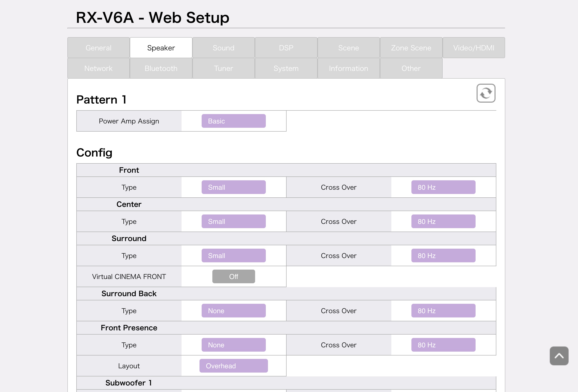Click the refresh settings icon
The height and width of the screenshot is (392, 578).
(486, 93)
